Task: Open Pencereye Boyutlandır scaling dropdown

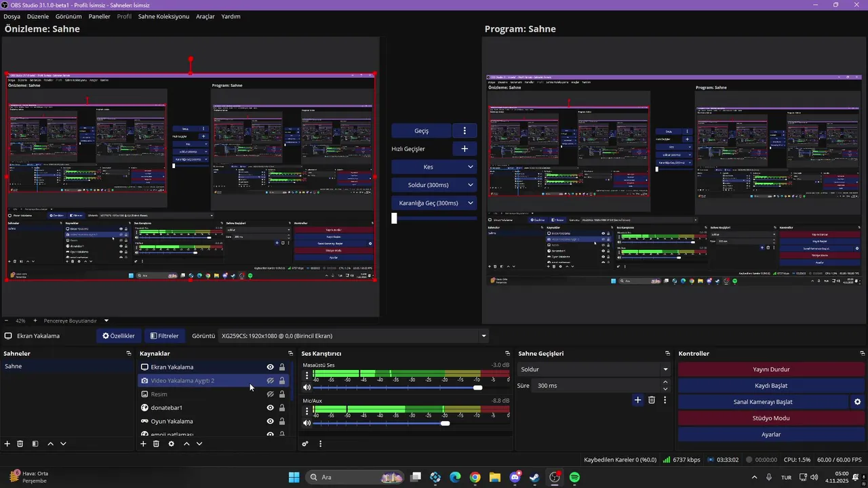Action: tap(76, 321)
